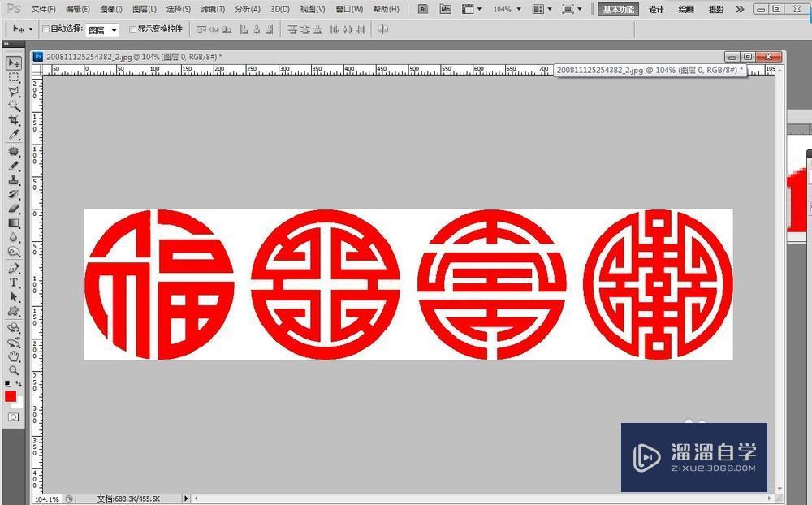812x505 pixels.
Task: Click the white background color swatch
Action: coord(19,404)
